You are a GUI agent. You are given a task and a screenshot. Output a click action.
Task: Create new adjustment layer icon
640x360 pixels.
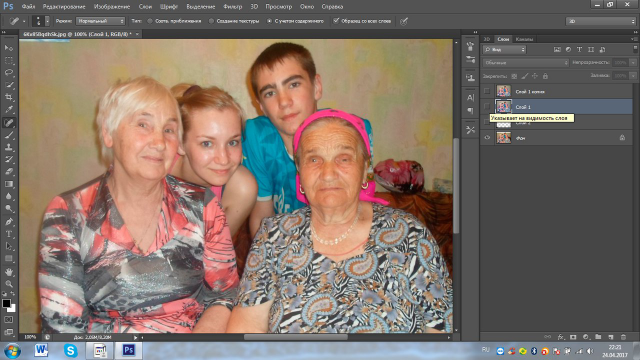coord(586,337)
